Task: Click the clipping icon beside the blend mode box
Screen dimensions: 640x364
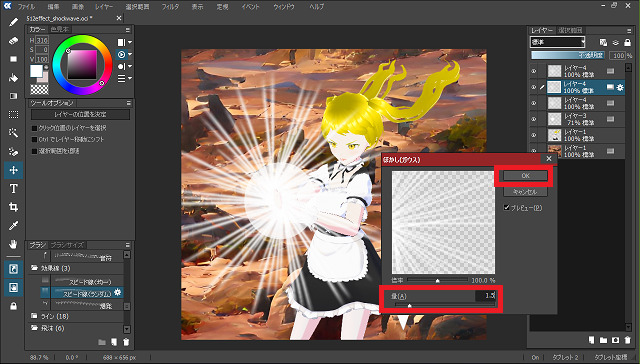Action: (x=603, y=42)
